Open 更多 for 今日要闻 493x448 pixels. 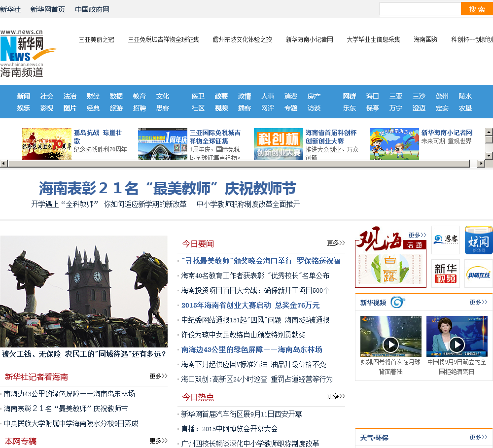click(x=336, y=243)
